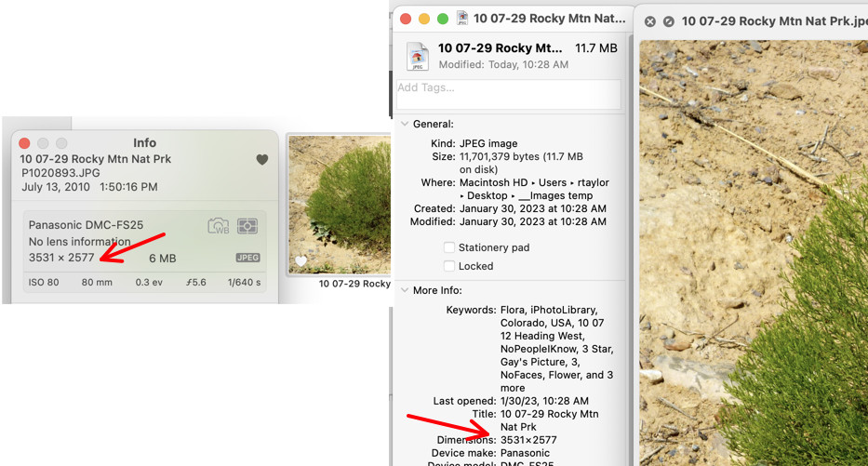Click the 3531 × 2577 text in Info
This screenshot has width=868, height=466.
61,258
